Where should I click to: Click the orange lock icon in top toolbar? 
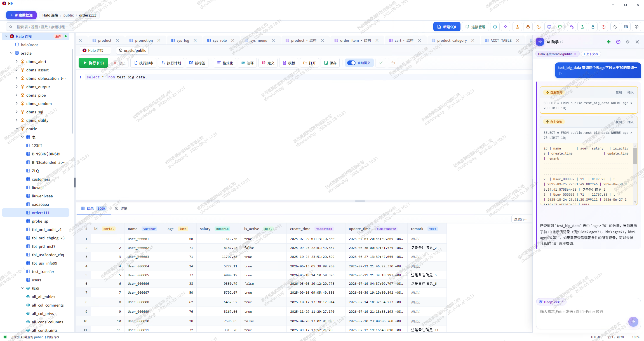coord(528,27)
